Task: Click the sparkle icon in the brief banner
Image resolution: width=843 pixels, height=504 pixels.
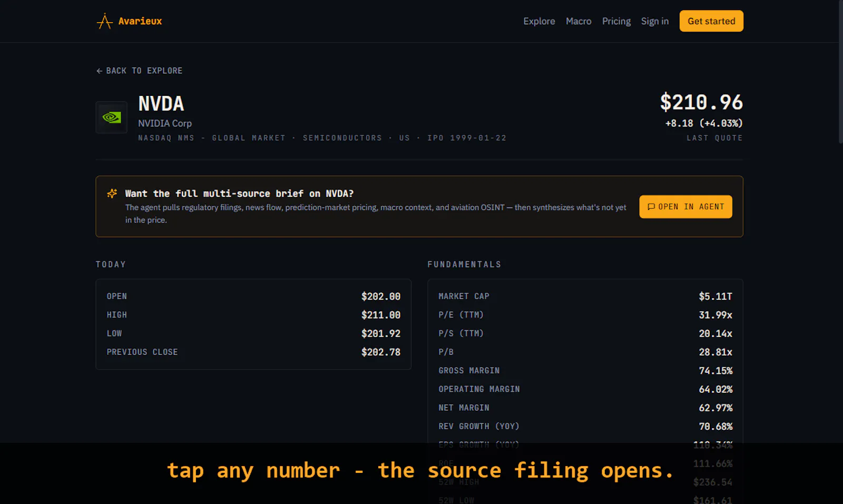Action: [112, 193]
